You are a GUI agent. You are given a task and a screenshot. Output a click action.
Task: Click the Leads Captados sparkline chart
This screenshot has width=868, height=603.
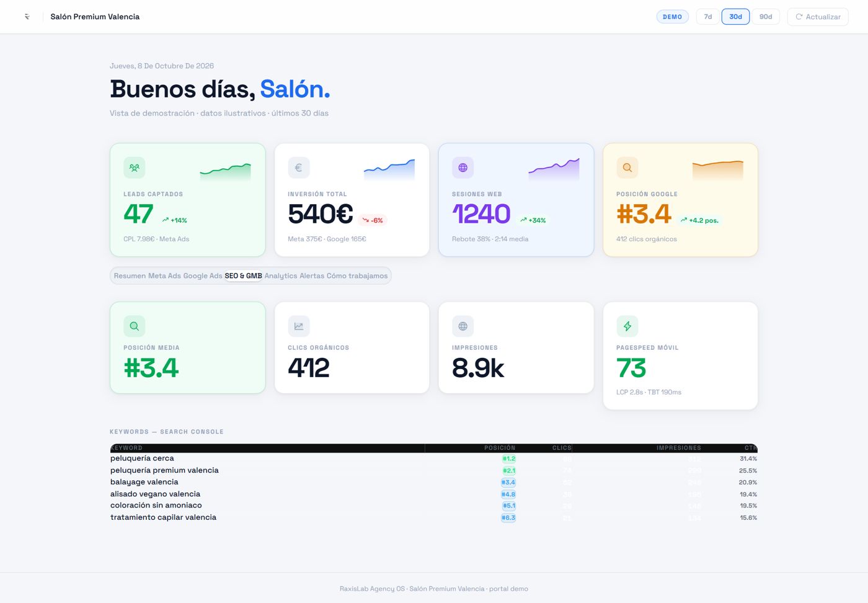click(226, 171)
